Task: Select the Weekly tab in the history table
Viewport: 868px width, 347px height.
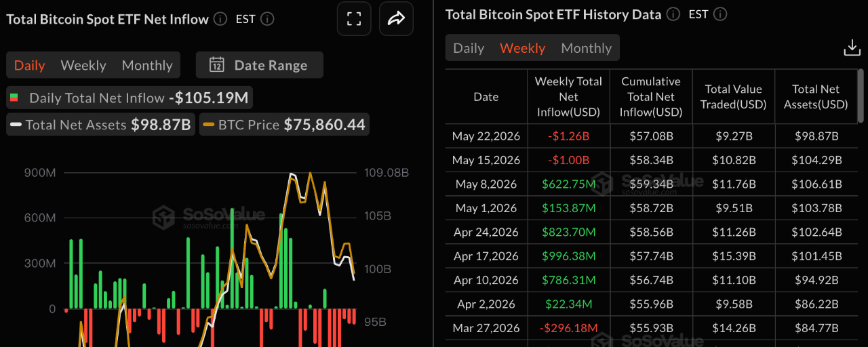Action: pos(523,48)
